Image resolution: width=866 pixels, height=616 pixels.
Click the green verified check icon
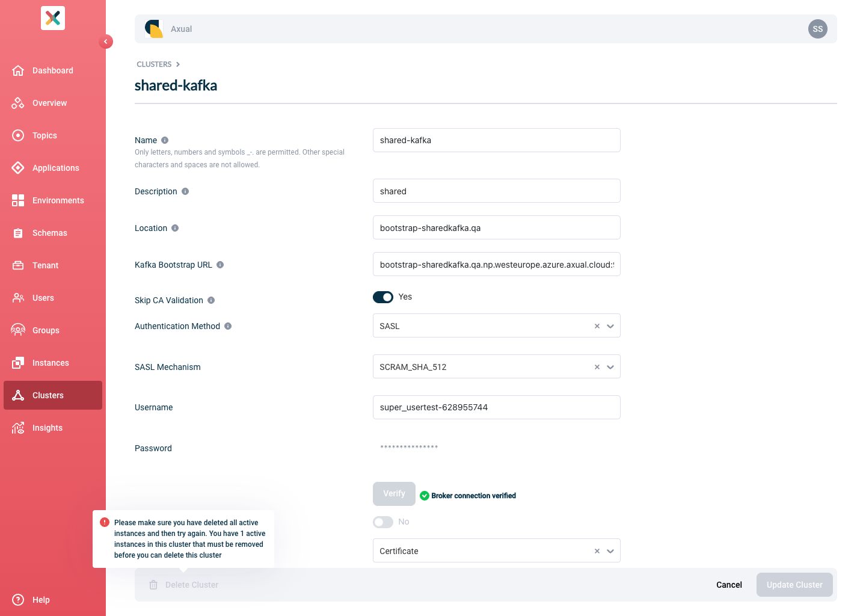pyautogui.click(x=425, y=496)
